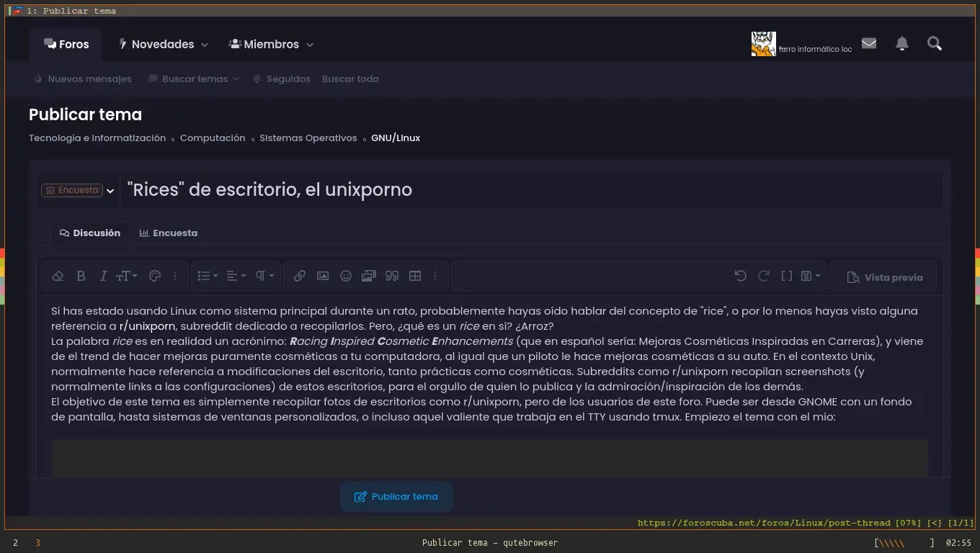Open the list options dropdown
The image size is (980, 553).
pos(208,276)
